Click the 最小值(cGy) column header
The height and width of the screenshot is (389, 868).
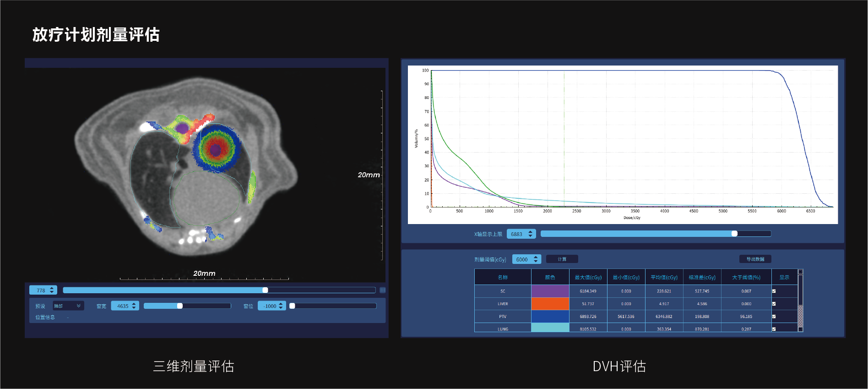[626, 277]
